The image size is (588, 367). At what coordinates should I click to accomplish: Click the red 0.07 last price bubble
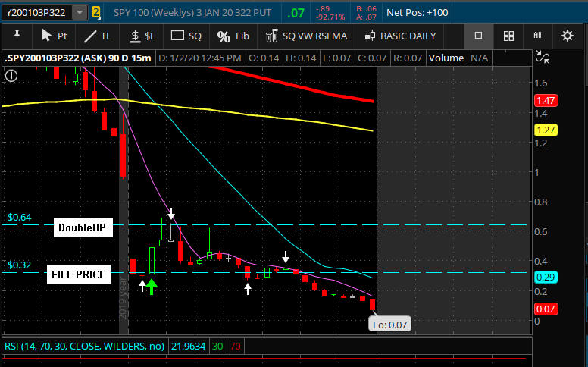click(546, 309)
